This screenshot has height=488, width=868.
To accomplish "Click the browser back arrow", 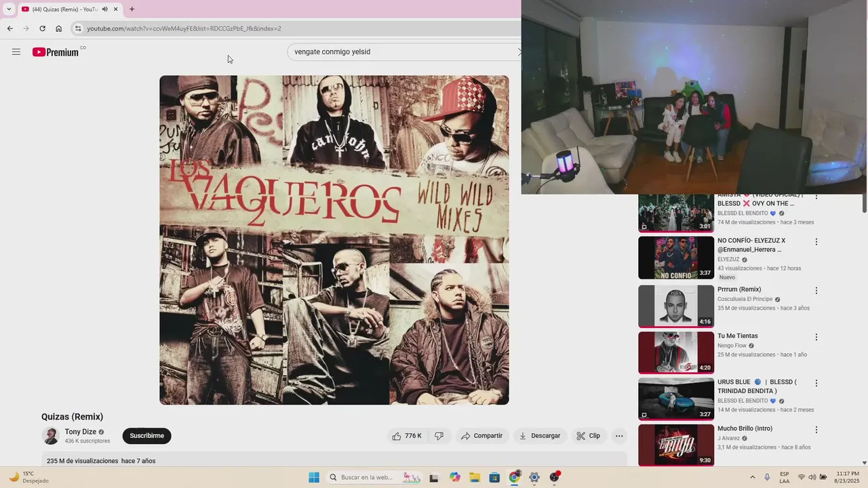I will [x=9, y=28].
